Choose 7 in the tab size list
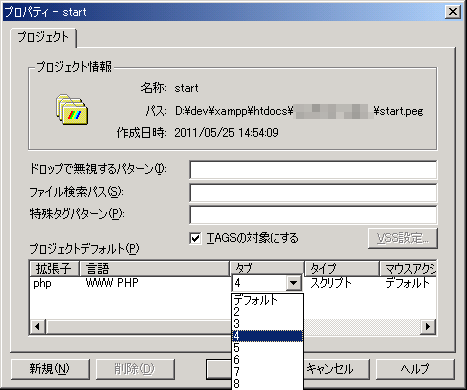Viewport: 467px width, 390px height. click(x=267, y=371)
